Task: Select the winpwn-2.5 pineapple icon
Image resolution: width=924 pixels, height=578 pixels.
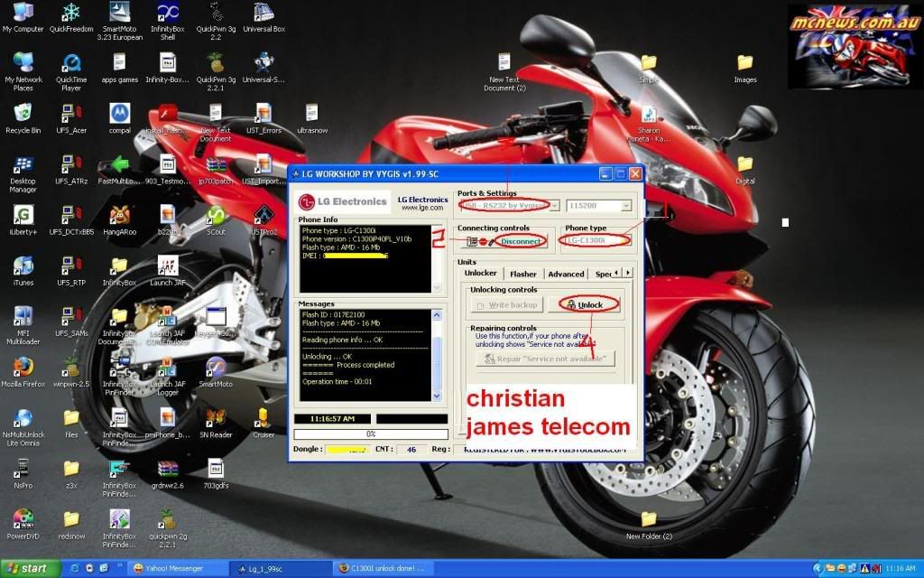Action: click(71, 373)
